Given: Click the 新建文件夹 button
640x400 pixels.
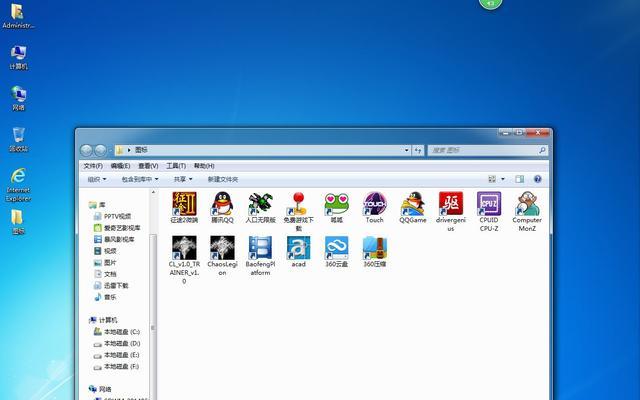Looking at the screenshot, I should (223, 179).
